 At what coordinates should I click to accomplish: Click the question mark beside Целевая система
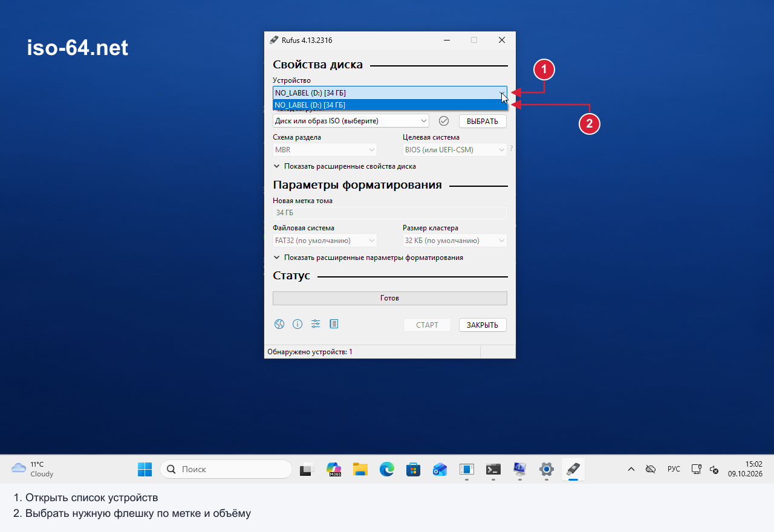point(511,149)
